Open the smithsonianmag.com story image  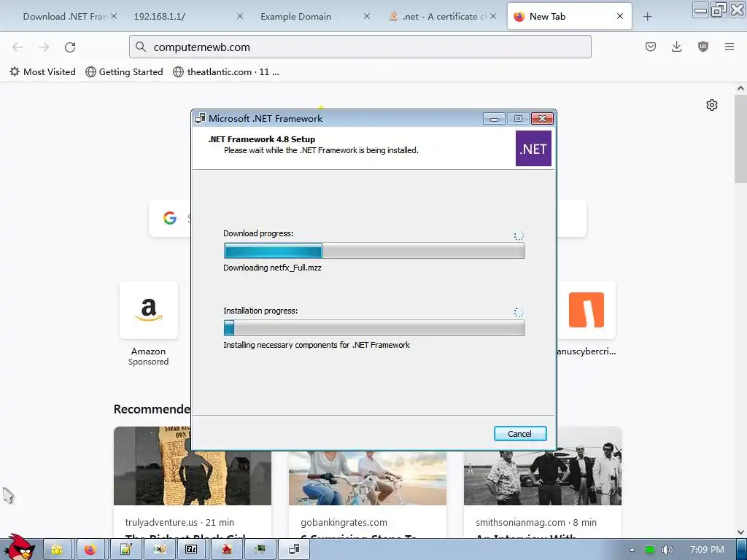tap(543, 466)
